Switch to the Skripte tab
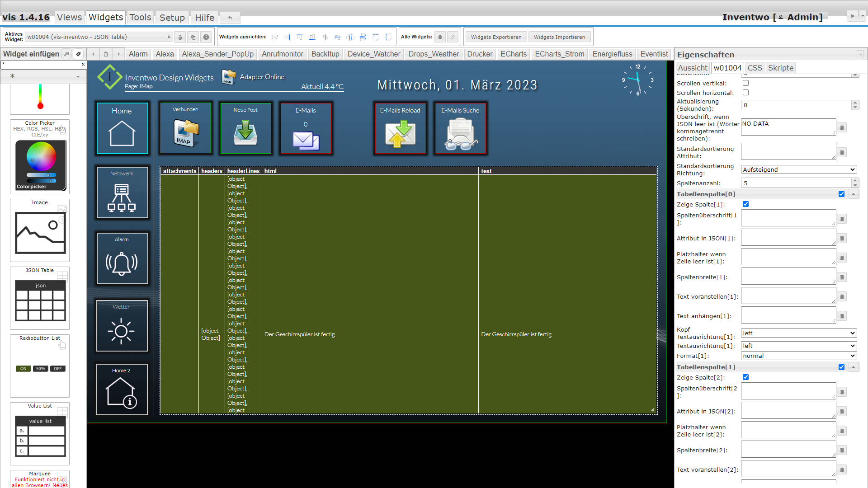868x488 pixels. (x=781, y=68)
